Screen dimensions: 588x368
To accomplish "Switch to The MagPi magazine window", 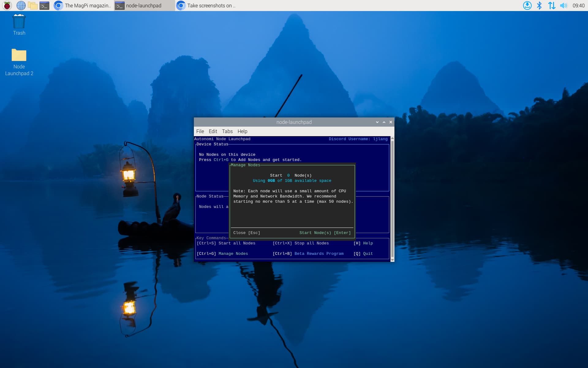I will (x=83, y=6).
